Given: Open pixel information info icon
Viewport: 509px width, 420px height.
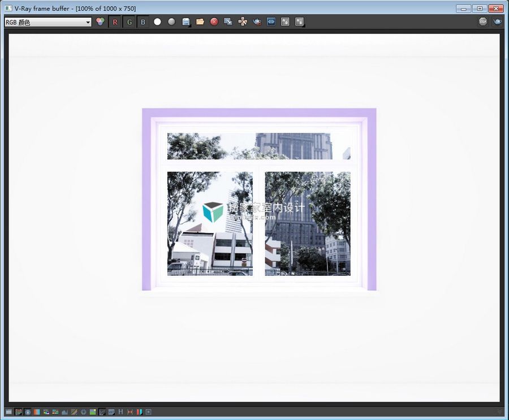Looking at the screenshot, I should [28, 412].
